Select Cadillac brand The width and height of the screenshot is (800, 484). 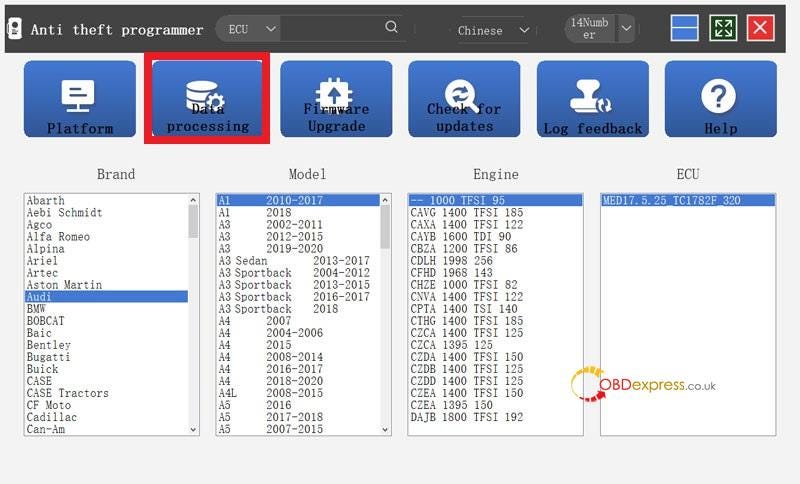point(106,417)
